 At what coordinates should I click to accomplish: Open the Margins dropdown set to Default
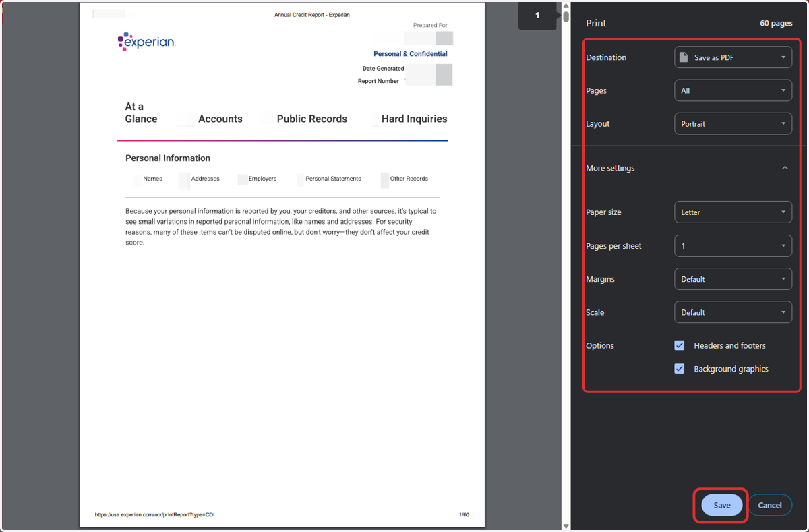(x=733, y=279)
